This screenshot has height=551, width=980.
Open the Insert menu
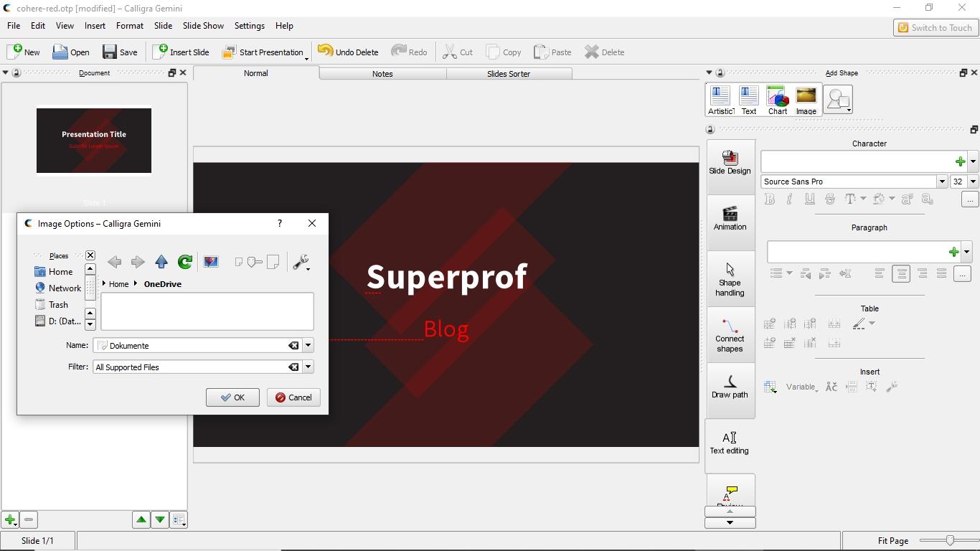click(x=95, y=26)
